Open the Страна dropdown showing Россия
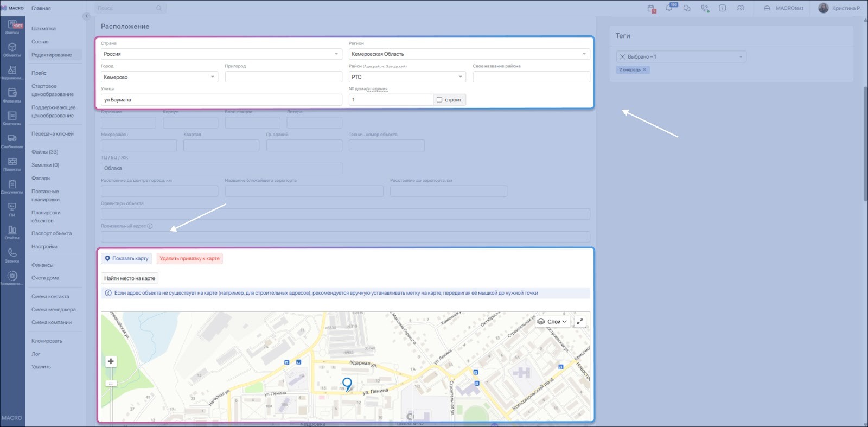868x427 pixels. [221, 54]
